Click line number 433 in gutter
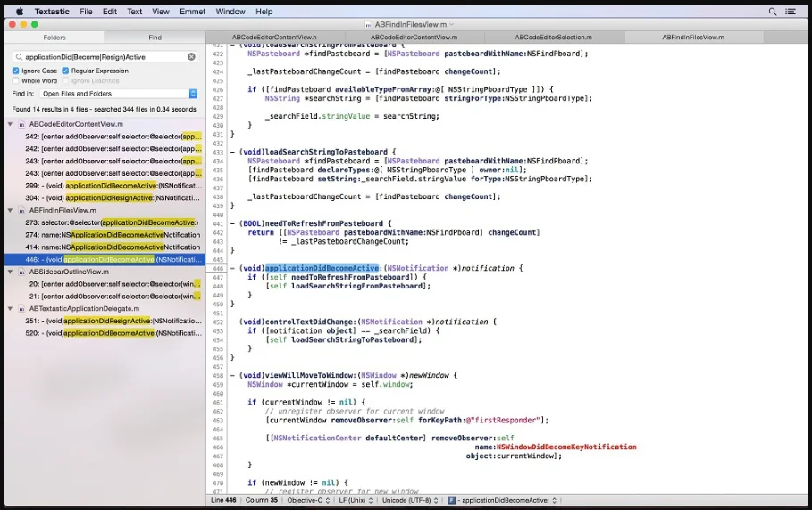 click(218, 152)
